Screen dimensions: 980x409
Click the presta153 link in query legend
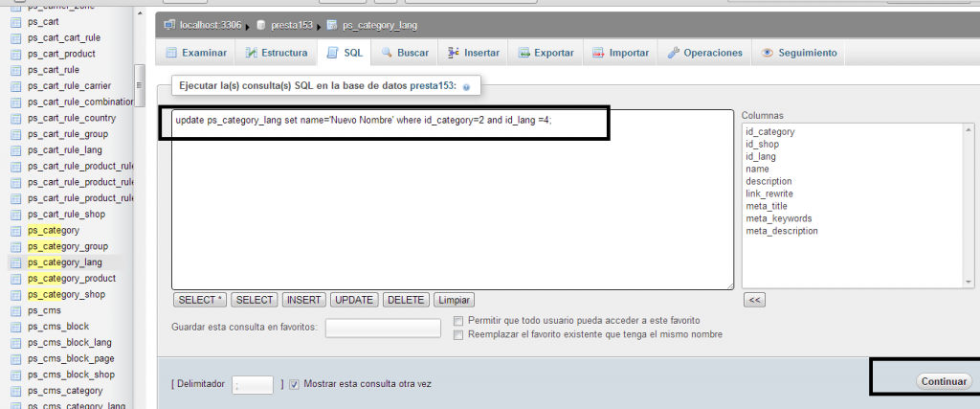[434, 85]
